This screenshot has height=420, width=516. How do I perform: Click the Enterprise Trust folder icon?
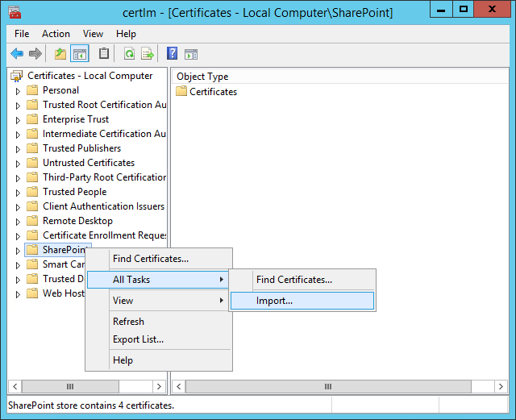32,119
